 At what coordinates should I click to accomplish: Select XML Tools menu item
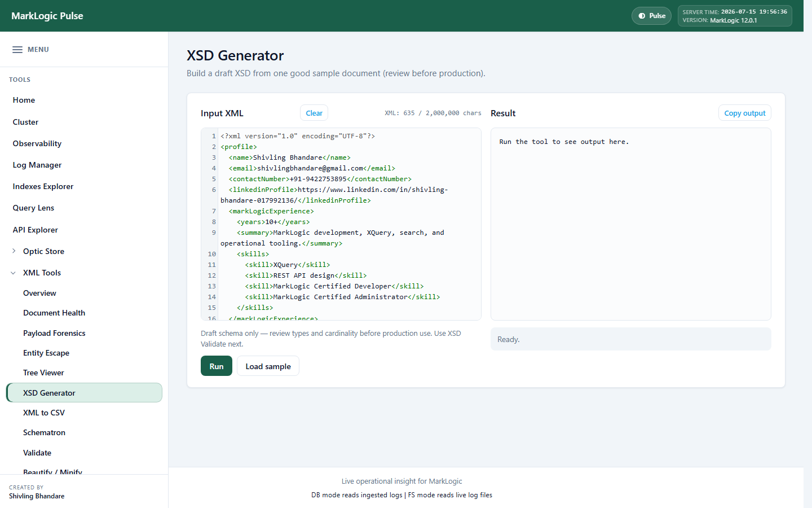pos(42,273)
